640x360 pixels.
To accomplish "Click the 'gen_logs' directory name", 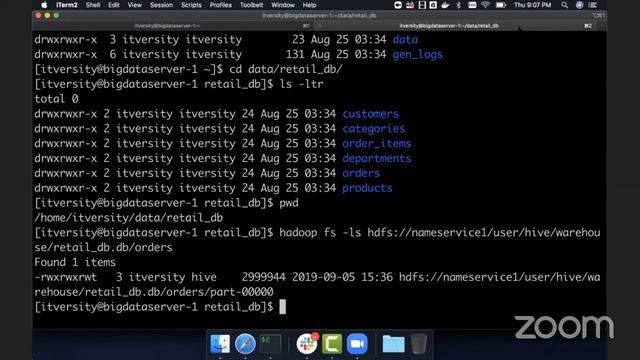I will coord(418,55).
